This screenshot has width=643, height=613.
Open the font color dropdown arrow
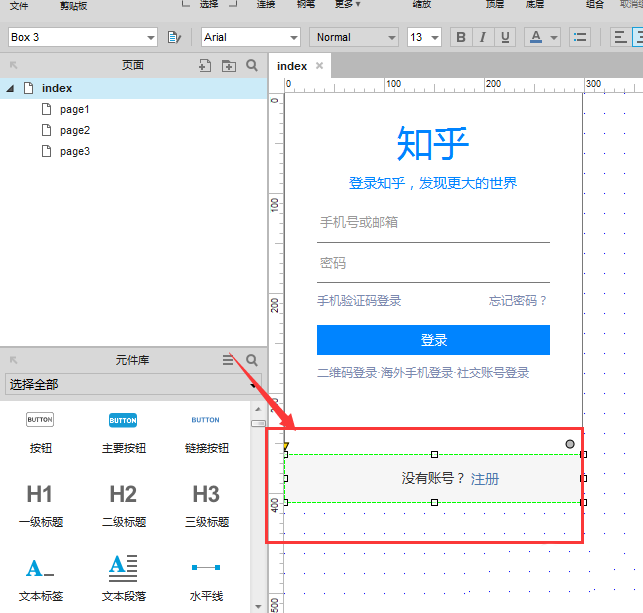tap(554, 38)
